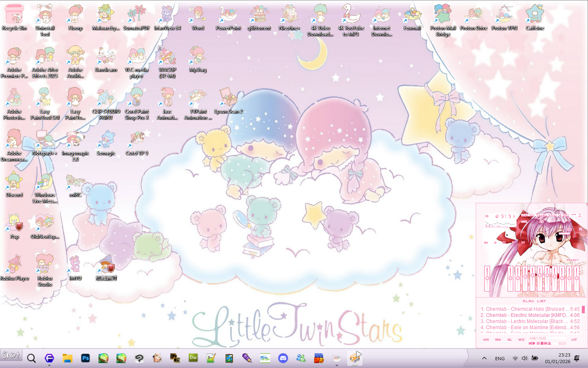Launch Caffeine from the desktop
588x368 pixels.
(535, 17)
